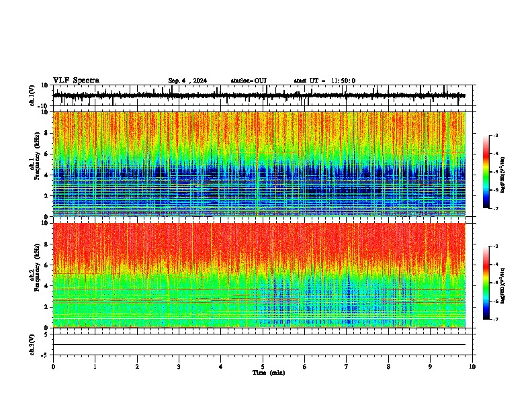Click the log(PSD) unit label beside ch.2 color scale
The width and height of the screenshot is (532, 411).
[502, 286]
